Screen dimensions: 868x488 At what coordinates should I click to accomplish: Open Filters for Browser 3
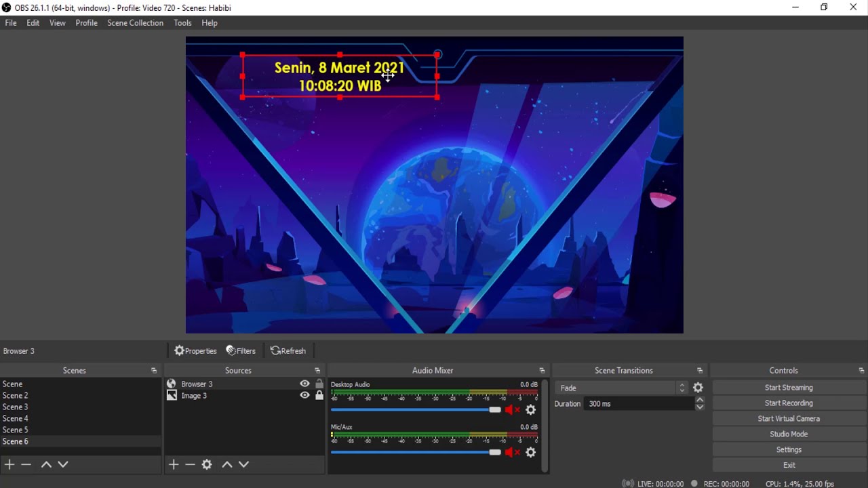pos(241,350)
